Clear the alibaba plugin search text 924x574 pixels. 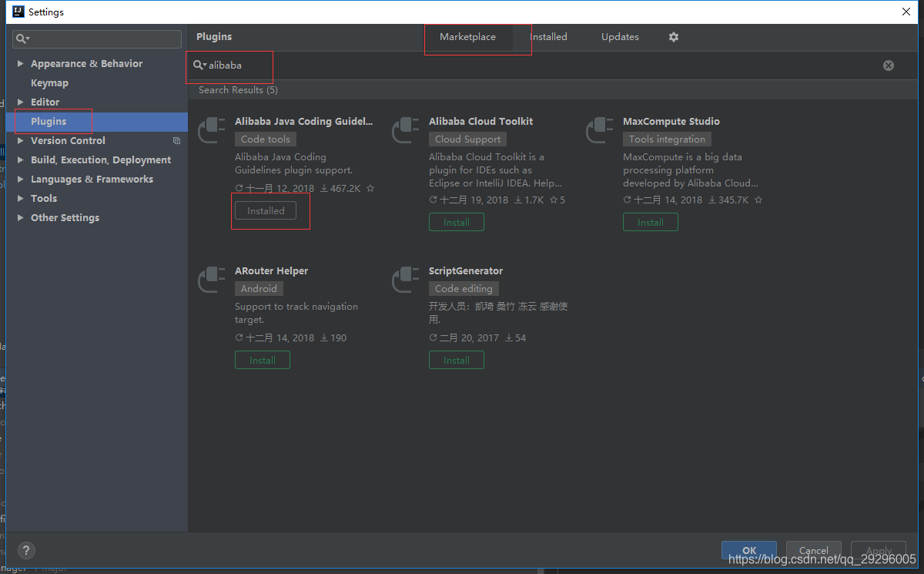tap(889, 65)
